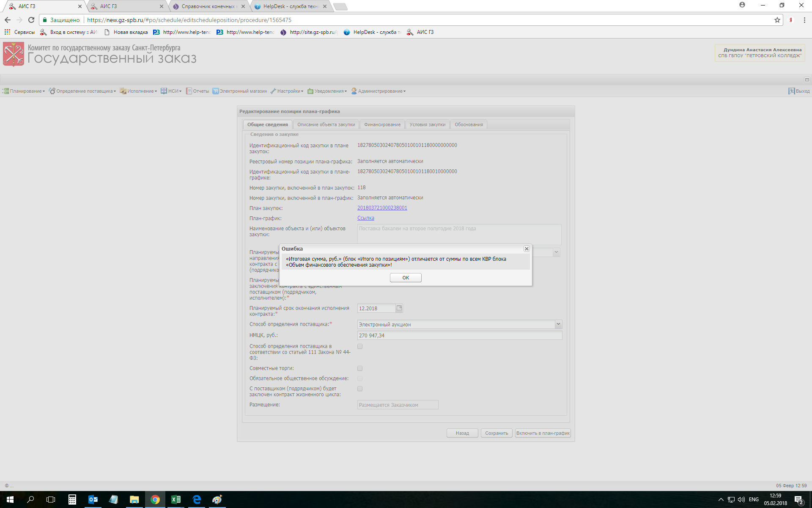Open the Исполнение menu
Viewport: 812px width, 508px height.
tap(138, 91)
